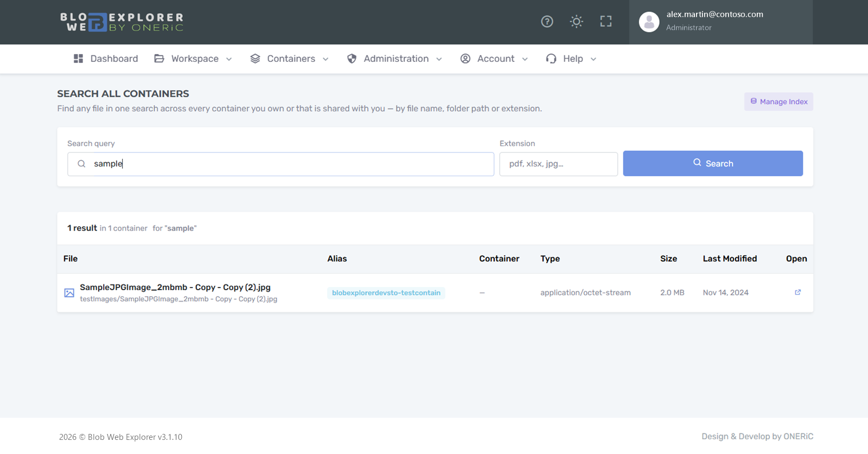Open the Dashboard menu item

pos(106,59)
